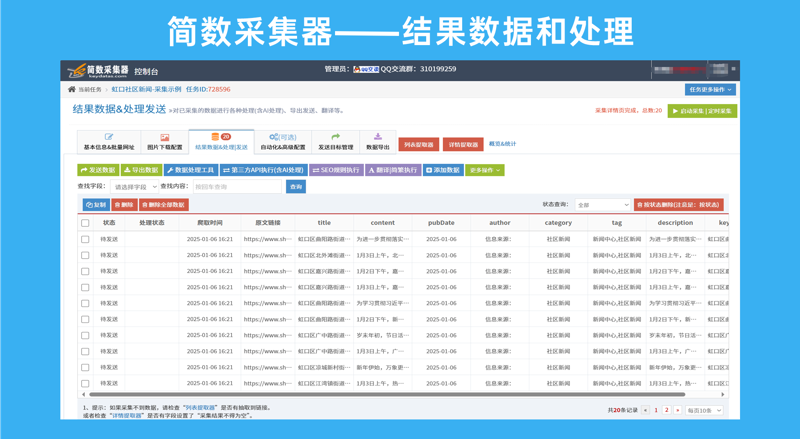The width and height of the screenshot is (800, 439).
Task: Click the red 删除 trash button
Action: (x=124, y=205)
